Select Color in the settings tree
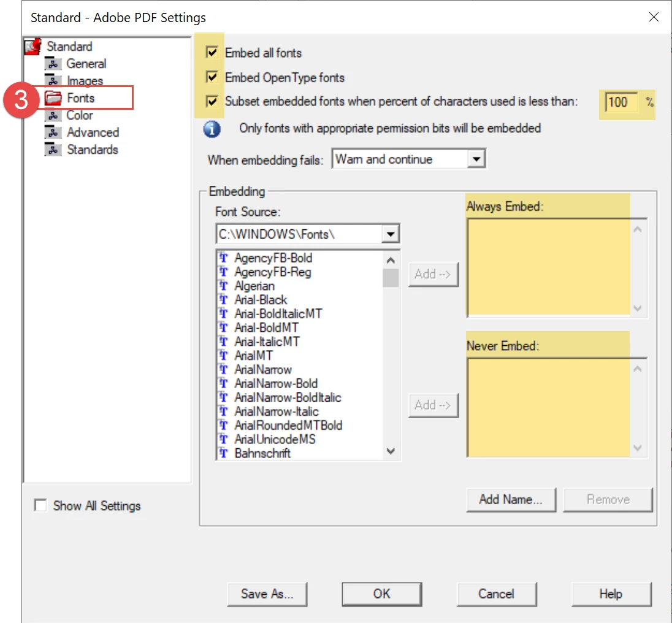 80,115
